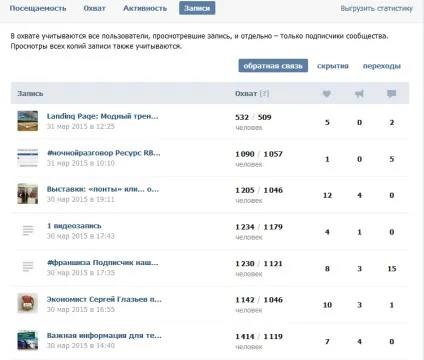This screenshot has height=360, width=424.
Task: Click the comments speech bubble column icon
Action: click(x=392, y=94)
